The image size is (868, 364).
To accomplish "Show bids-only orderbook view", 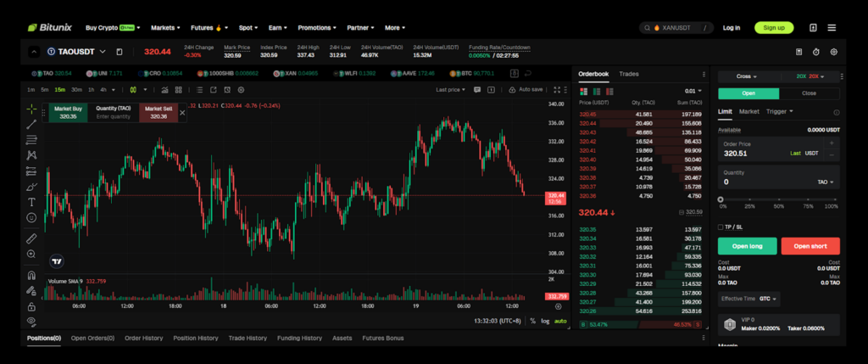I will coord(596,92).
